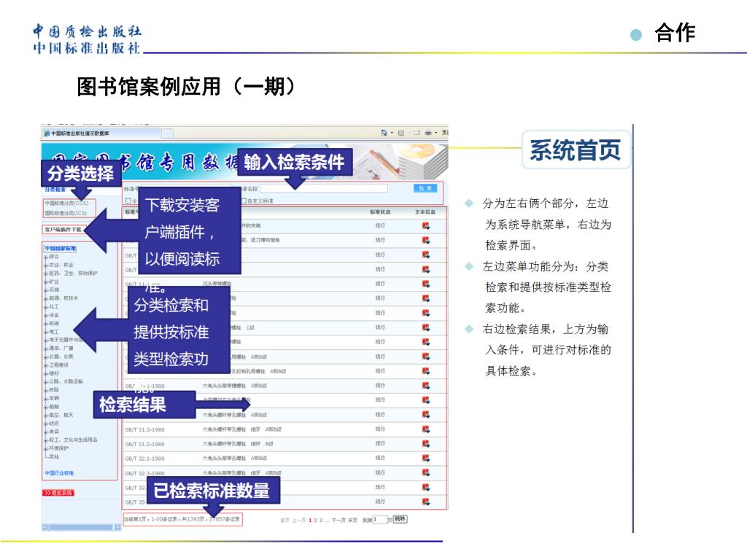Screen dimensions: 747x560
Task: Expand the 农业、林业 tree node
Action: coord(46,265)
